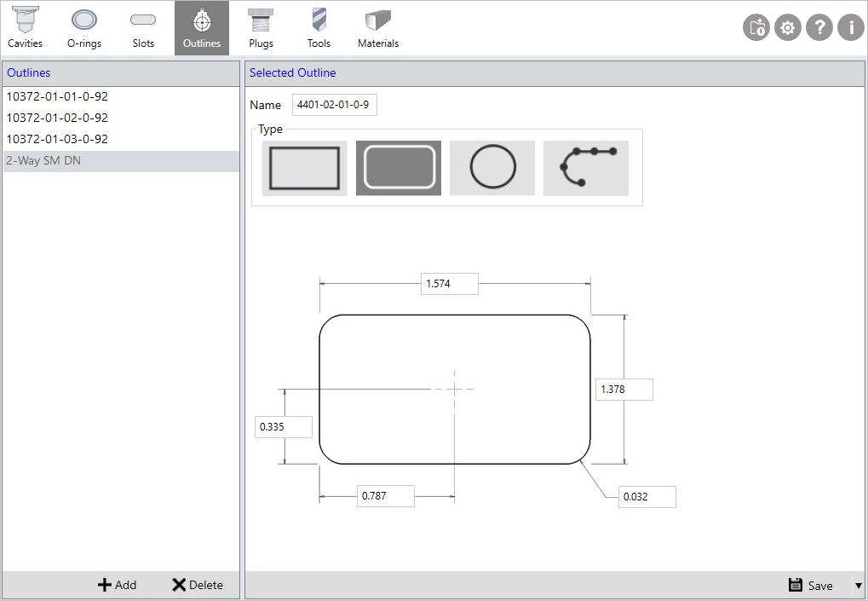868x601 pixels.
Task: Edit the vertical offset value 0.335
Action: point(284,427)
